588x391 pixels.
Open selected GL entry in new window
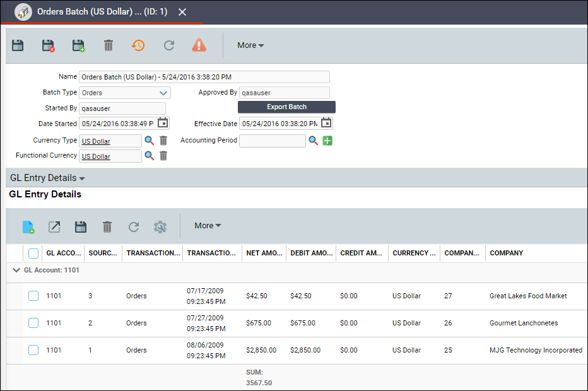[54, 227]
